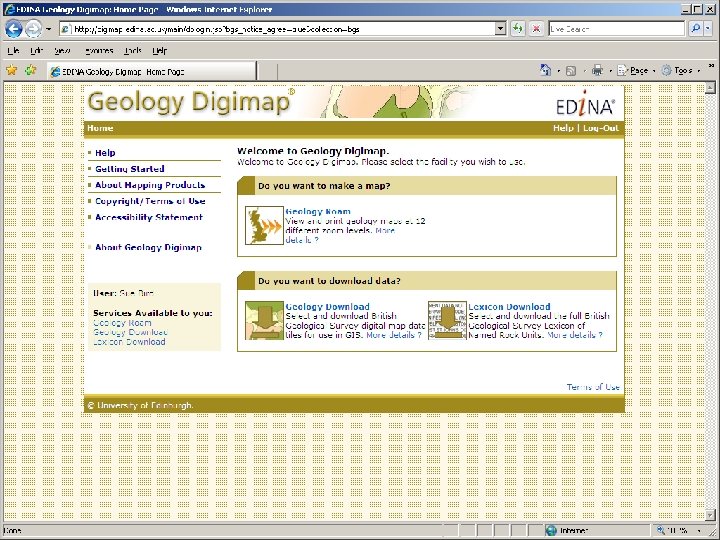This screenshot has width=720, height=540.
Task: Open the search options dropdown arrow
Action: click(x=708, y=29)
